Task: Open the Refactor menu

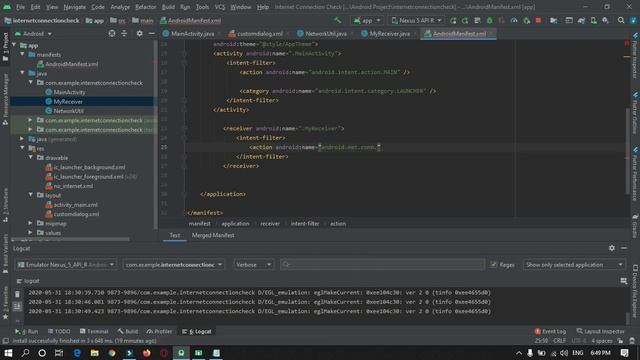Action: [146, 7]
